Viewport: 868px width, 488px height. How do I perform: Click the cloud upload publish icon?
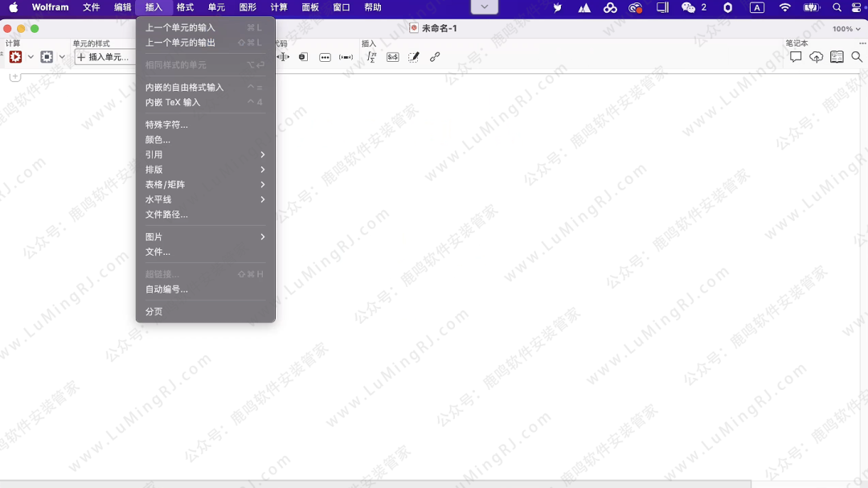816,57
